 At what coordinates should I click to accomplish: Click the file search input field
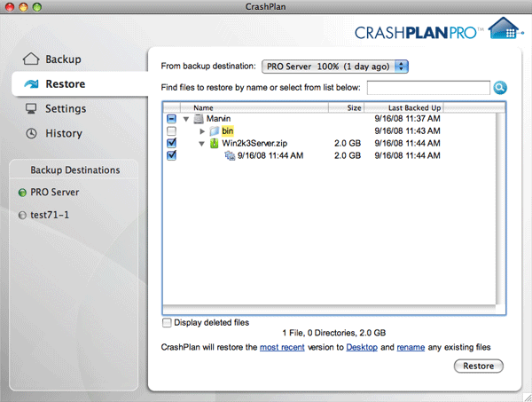(x=428, y=88)
